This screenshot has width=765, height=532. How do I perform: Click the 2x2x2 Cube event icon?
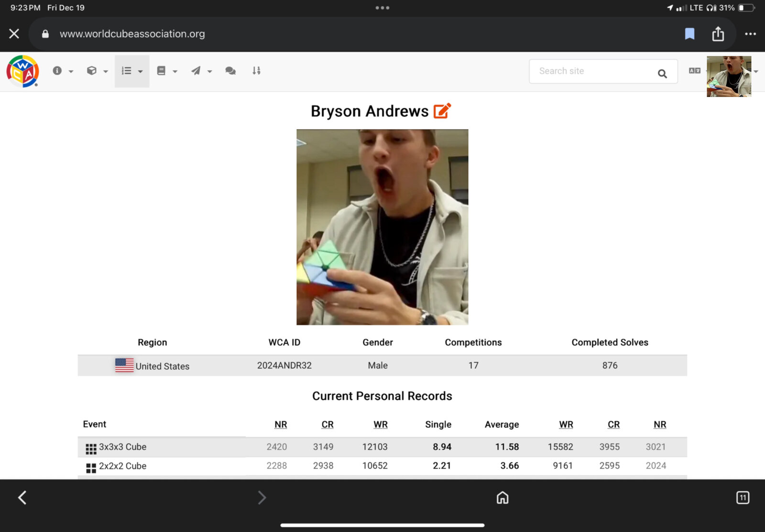pyautogui.click(x=91, y=468)
